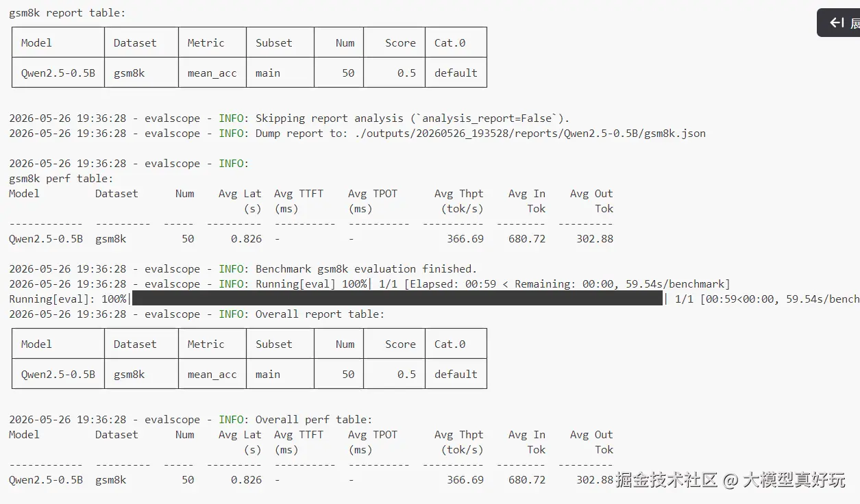The width and height of the screenshot is (860, 504).
Task: Click the "gsm8k perf table:" heading
Action: pos(61,179)
